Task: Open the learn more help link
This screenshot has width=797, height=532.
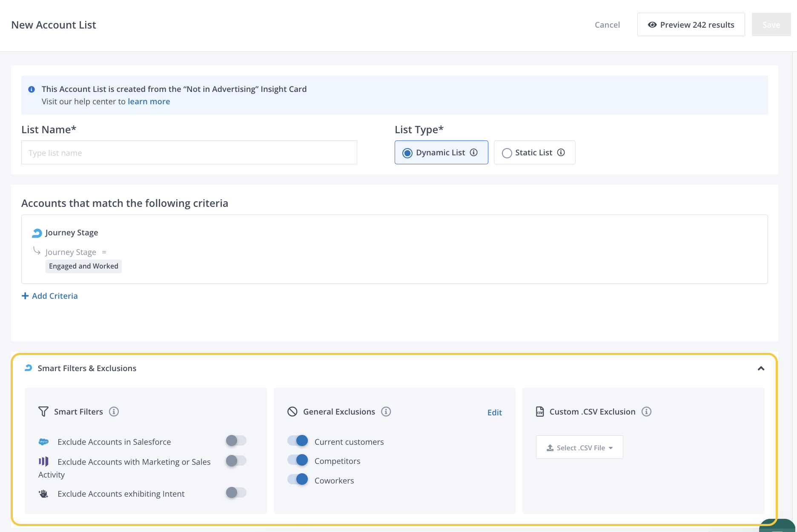Action: pos(149,101)
